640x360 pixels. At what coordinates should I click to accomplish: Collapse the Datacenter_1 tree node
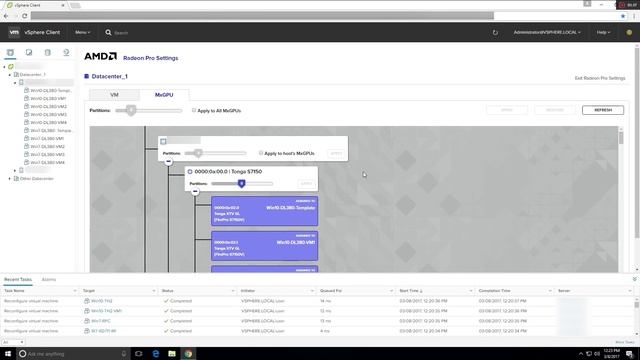point(10,75)
